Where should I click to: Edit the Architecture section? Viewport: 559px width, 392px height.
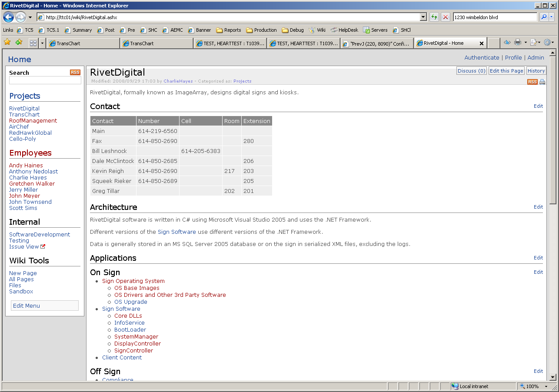coord(538,207)
